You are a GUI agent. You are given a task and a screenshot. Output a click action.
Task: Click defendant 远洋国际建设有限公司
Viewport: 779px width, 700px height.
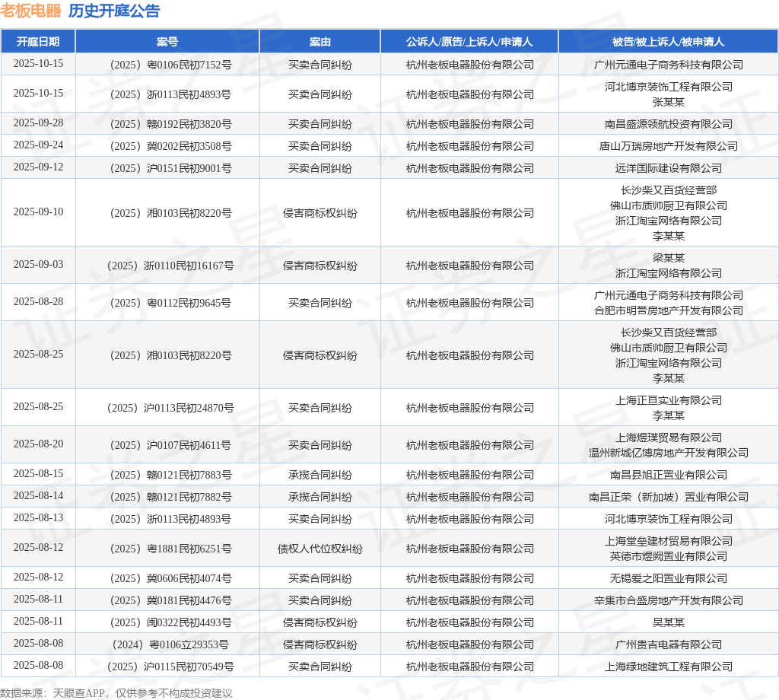pyautogui.click(x=669, y=168)
